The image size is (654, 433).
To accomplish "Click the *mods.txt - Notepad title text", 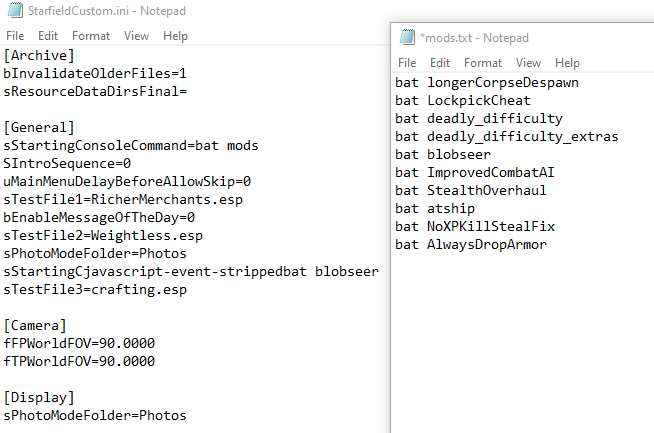I will coord(474,38).
